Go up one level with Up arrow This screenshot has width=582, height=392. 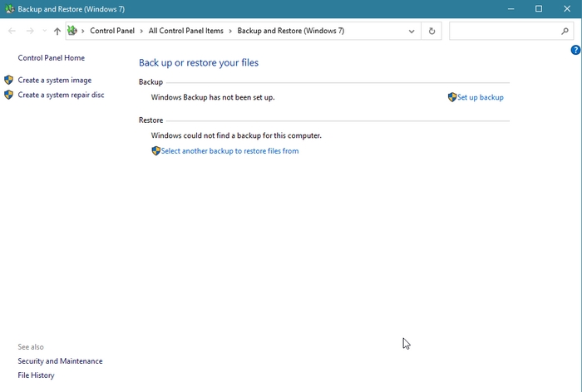(57, 31)
